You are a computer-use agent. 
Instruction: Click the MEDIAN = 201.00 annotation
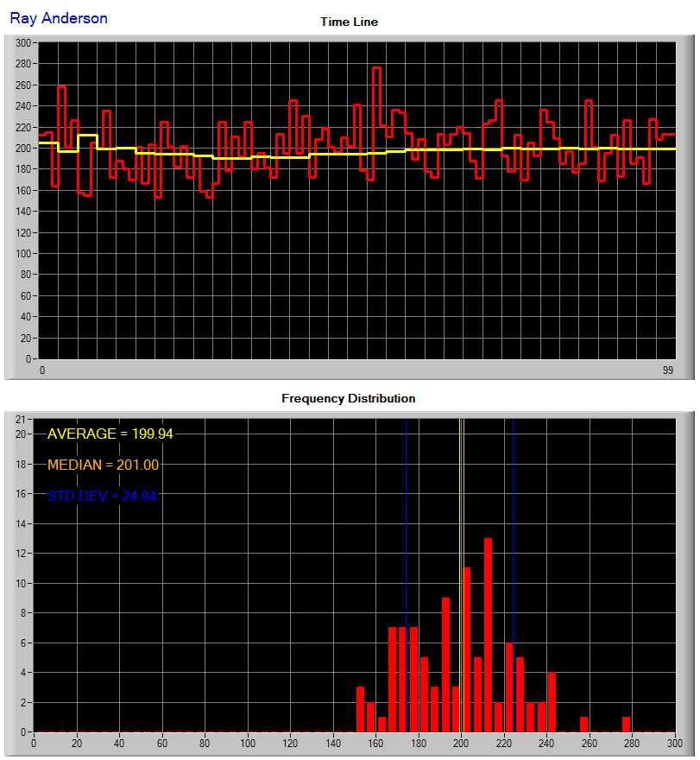104,465
